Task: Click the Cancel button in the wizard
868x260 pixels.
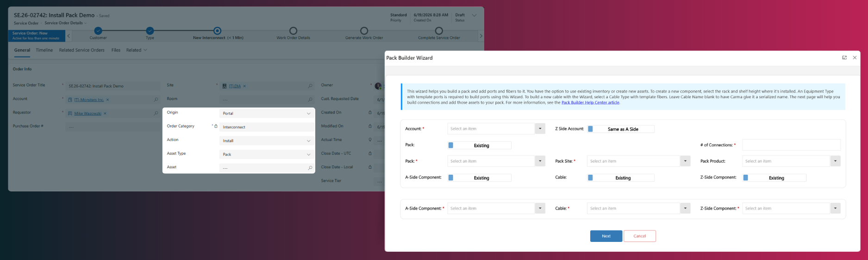Action: pyautogui.click(x=639, y=236)
